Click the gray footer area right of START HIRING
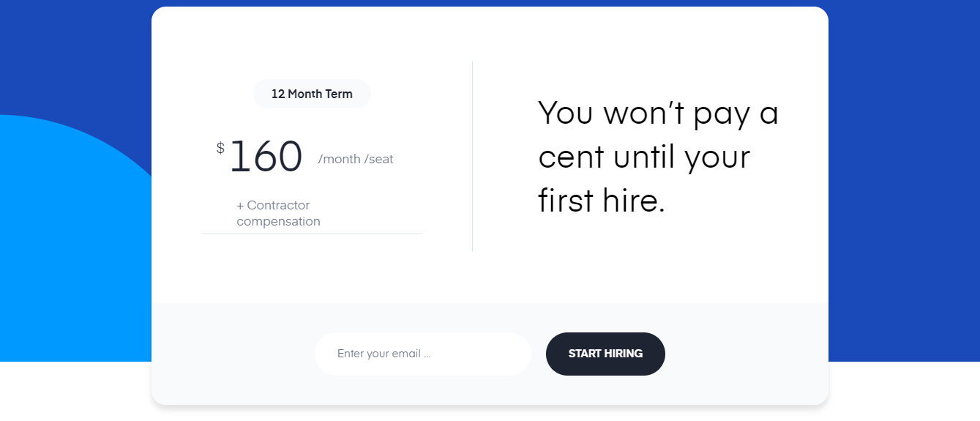Screen dimensions: 980x421 (747, 354)
